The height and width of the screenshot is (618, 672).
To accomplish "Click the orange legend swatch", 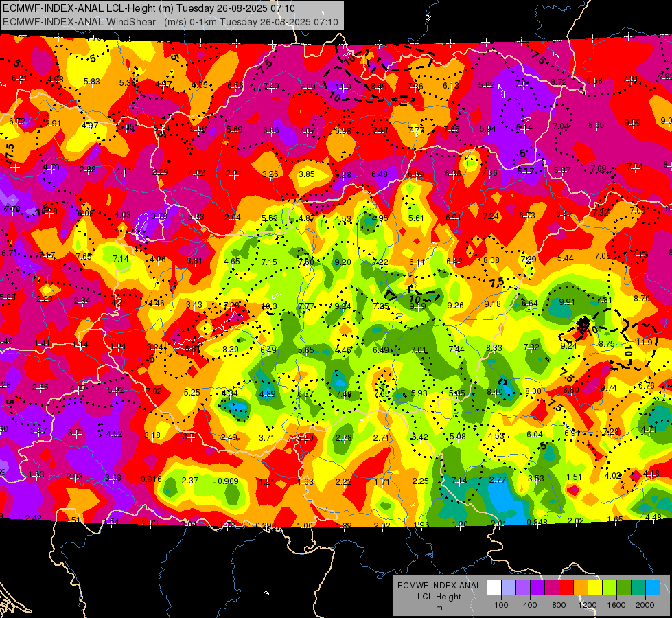I will [x=580, y=588].
